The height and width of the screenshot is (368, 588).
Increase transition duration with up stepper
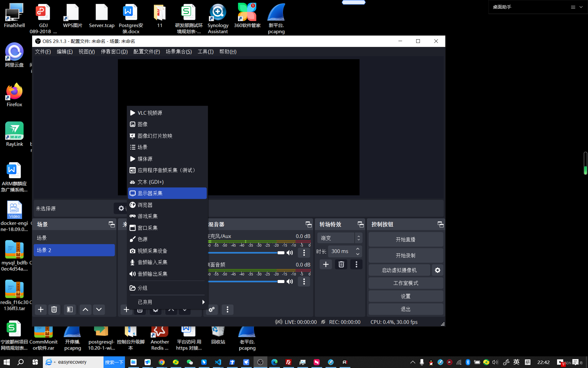(x=358, y=249)
